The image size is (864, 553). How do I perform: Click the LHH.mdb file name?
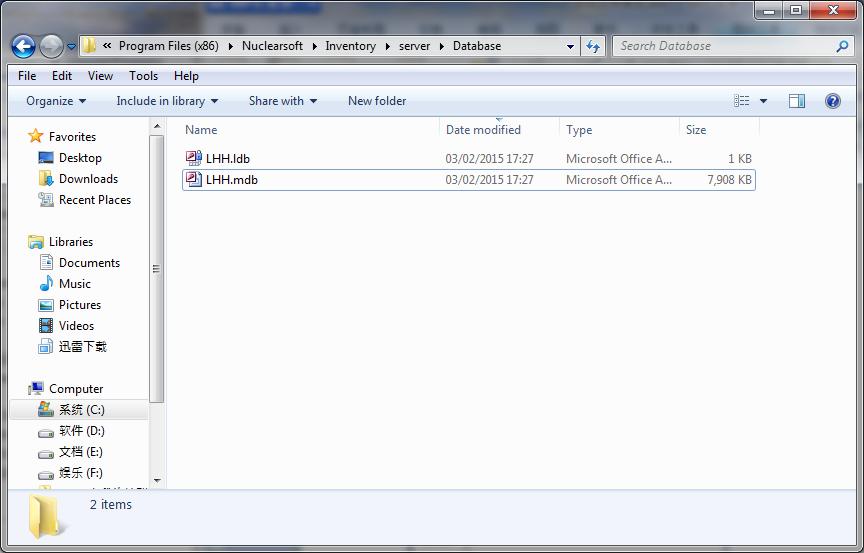click(x=231, y=180)
